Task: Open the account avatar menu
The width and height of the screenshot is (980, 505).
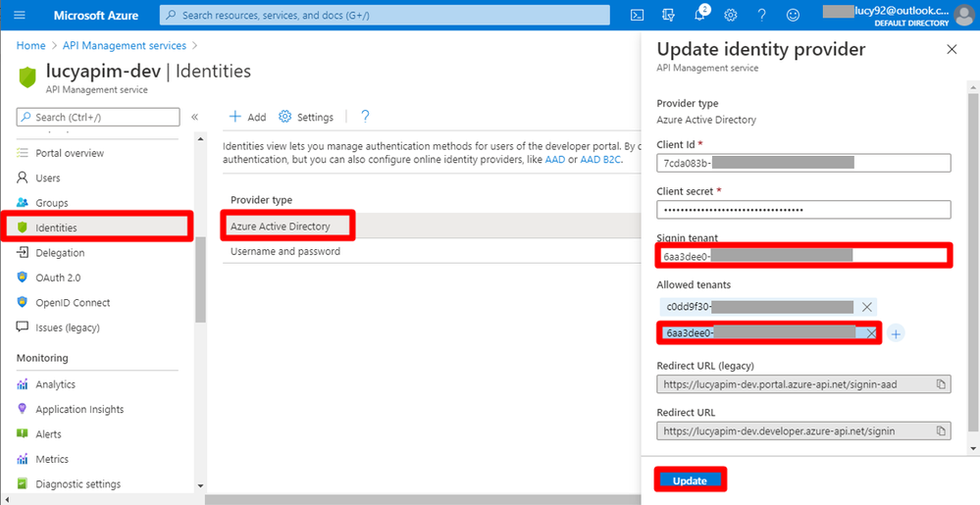Action: 963,15
